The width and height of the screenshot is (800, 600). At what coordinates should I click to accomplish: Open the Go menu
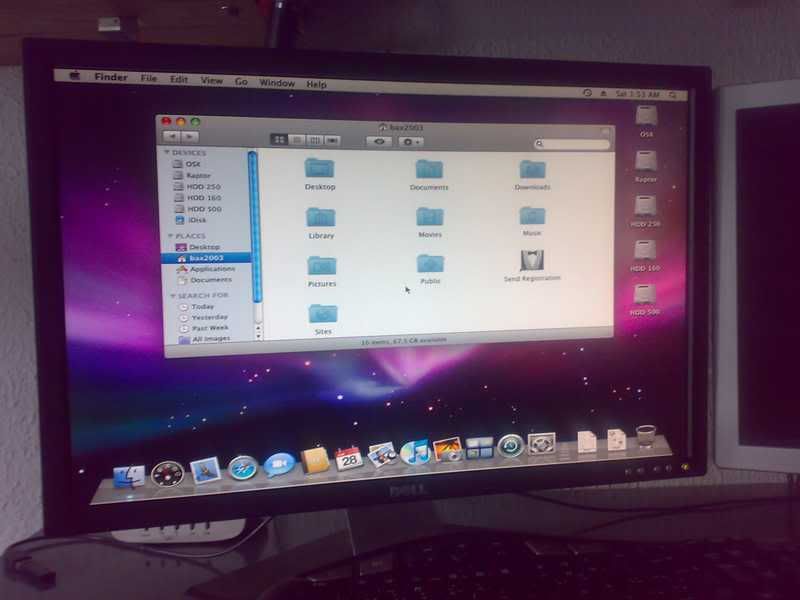pos(241,82)
